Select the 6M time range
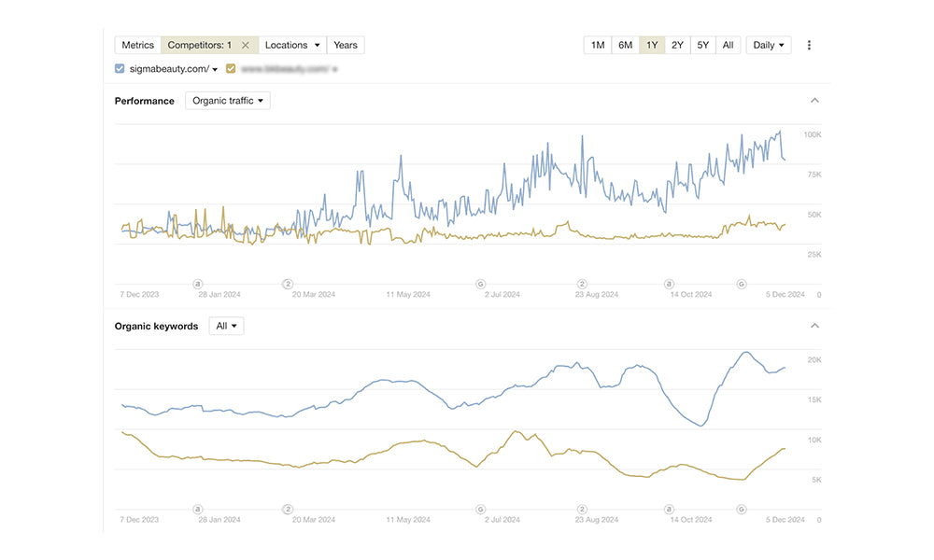The image size is (934, 560). (x=625, y=45)
